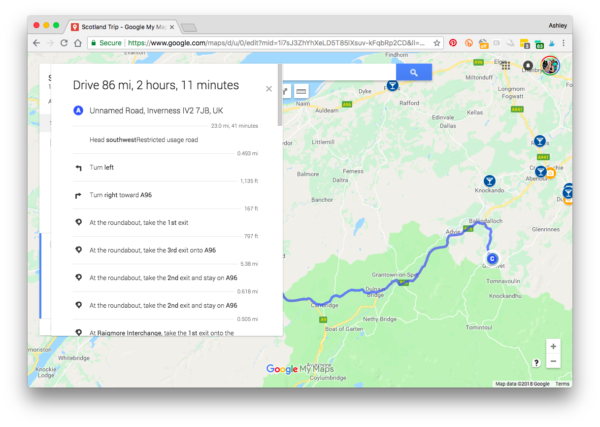
Task: Go back in browser history
Action: point(36,43)
